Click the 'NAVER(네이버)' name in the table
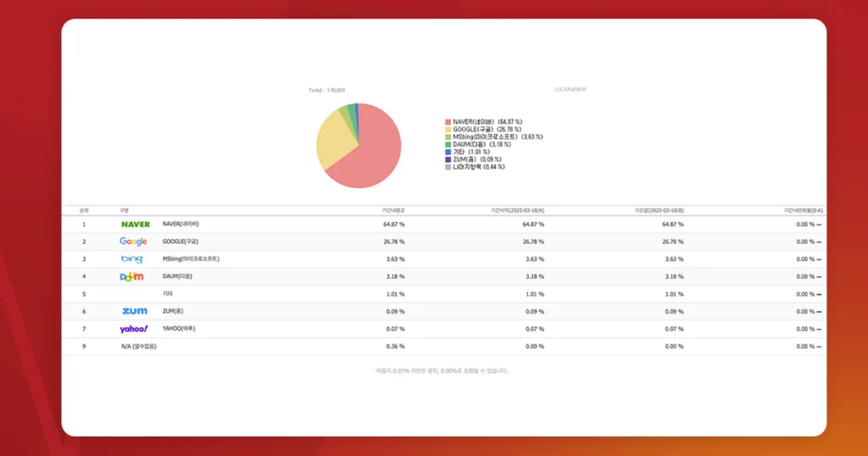Viewport: 868px width, 456px height. click(181, 224)
